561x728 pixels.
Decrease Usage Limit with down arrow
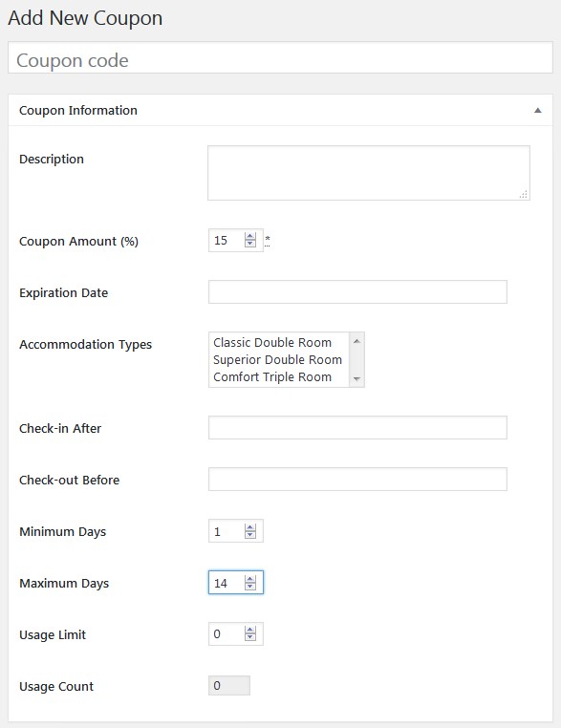[x=250, y=637]
